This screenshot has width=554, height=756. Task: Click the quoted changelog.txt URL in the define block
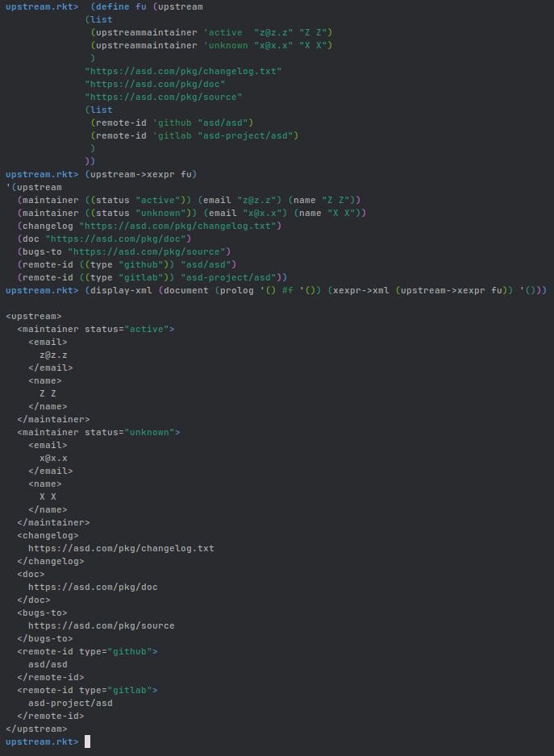click(183, 71)
